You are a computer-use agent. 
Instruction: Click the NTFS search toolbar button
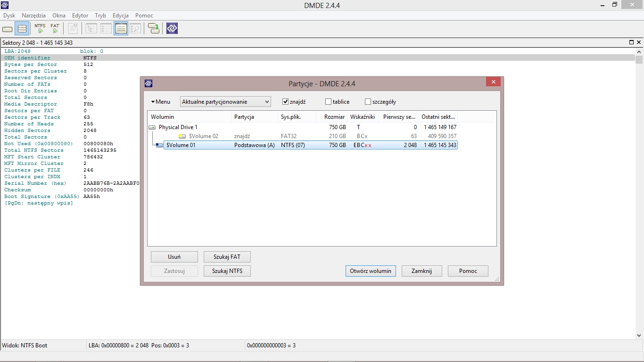(40, 29)
